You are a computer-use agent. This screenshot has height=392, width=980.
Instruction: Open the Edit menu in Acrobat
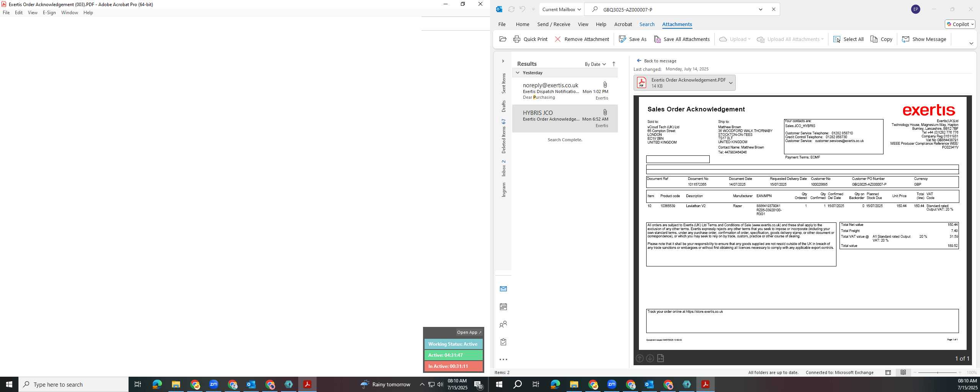click(x=18, y=13)
